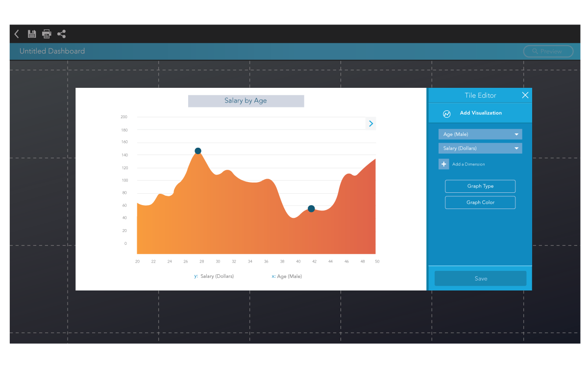Click the Untitled Dashboard title
This screenshot has height=368, width=588.
[52, 51]
